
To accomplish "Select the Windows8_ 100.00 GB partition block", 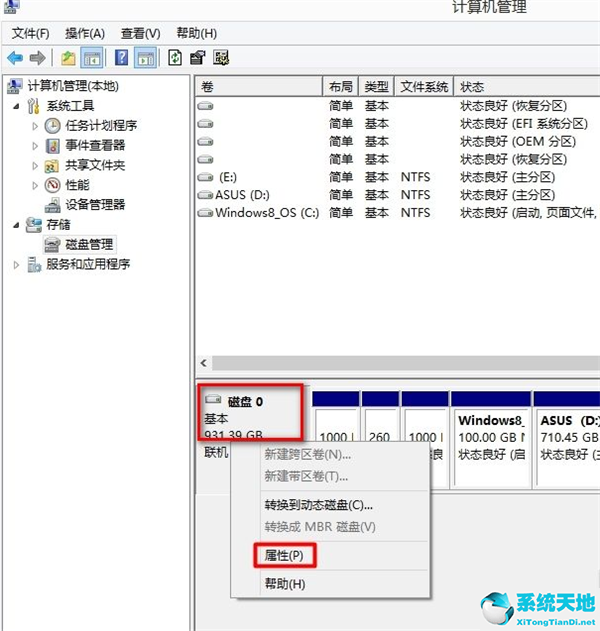I will tap(491, 440).
